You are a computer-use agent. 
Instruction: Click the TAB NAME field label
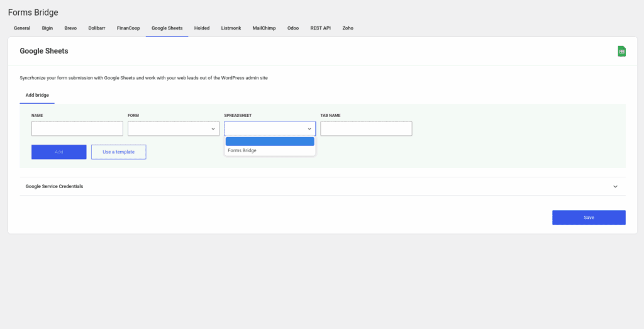point(330,116)
